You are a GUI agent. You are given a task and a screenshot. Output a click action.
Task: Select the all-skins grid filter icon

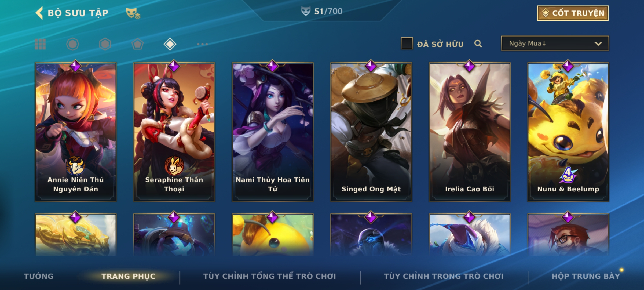(40, 44)
